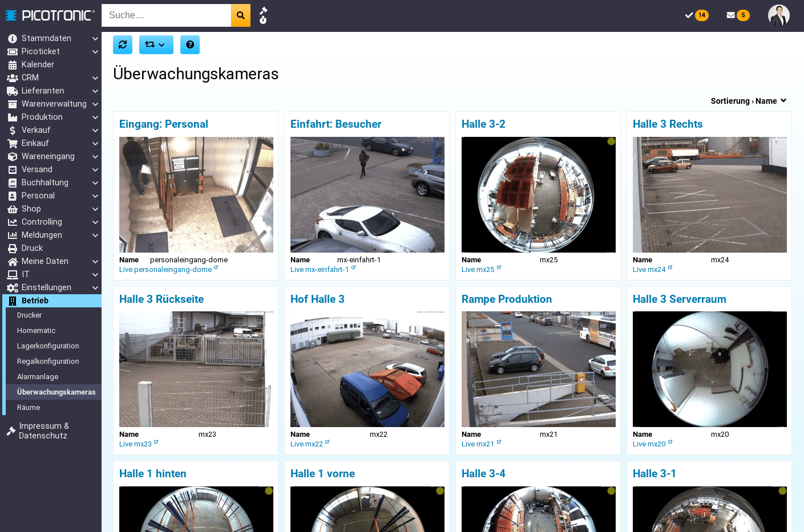Expand the Personal menu chevron

(95, 196)
